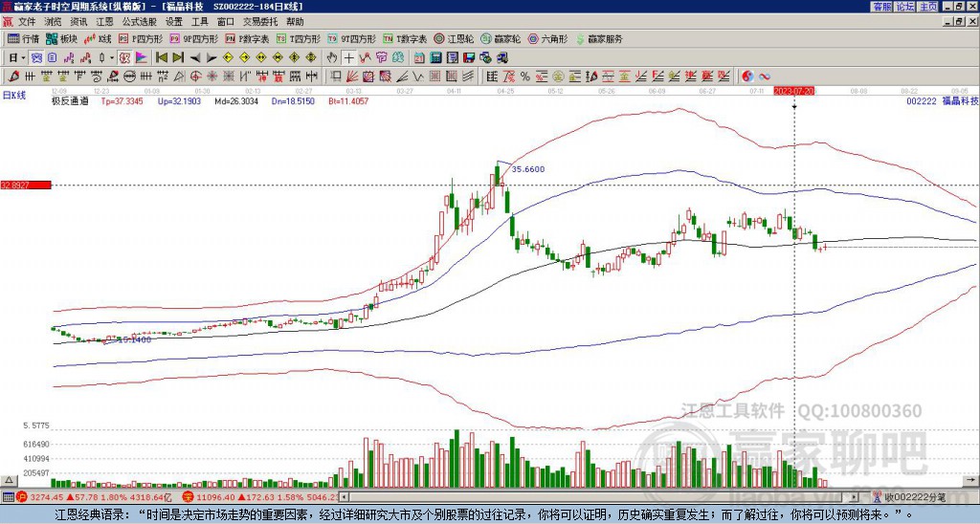This screenshot has height=524, width=980.
Task: Click the 35.6600 peak price label
Action: (x=528, y=169)
